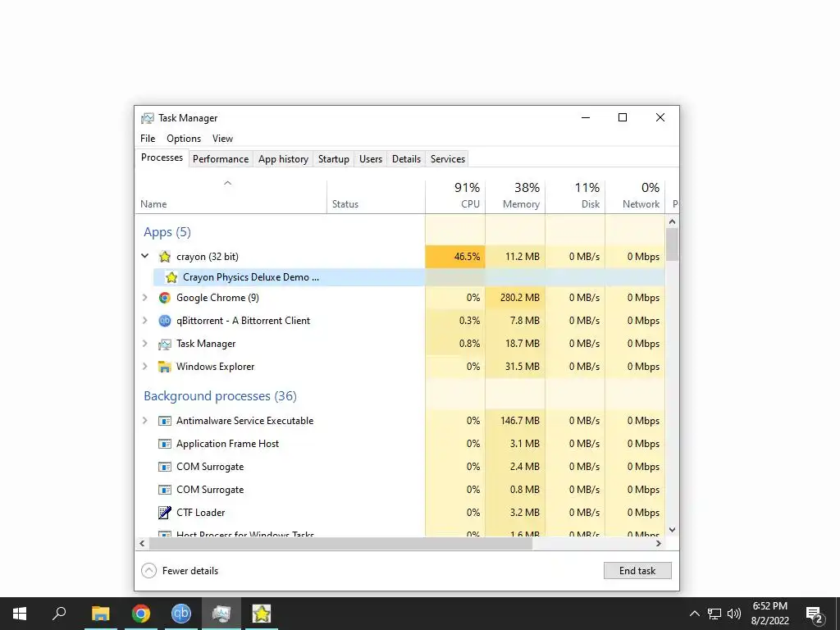
Task: Switch to the Details tab
Action: tap(406, 159)
